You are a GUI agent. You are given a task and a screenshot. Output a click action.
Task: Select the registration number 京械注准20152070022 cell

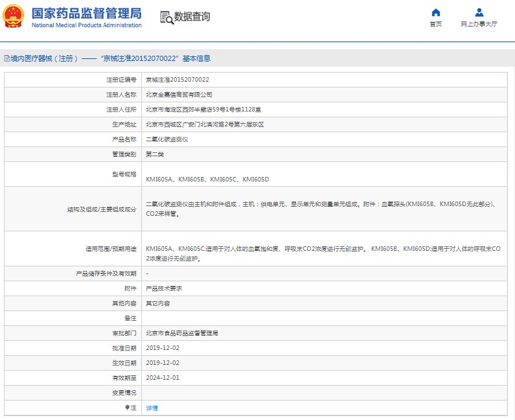coord(177,80)
